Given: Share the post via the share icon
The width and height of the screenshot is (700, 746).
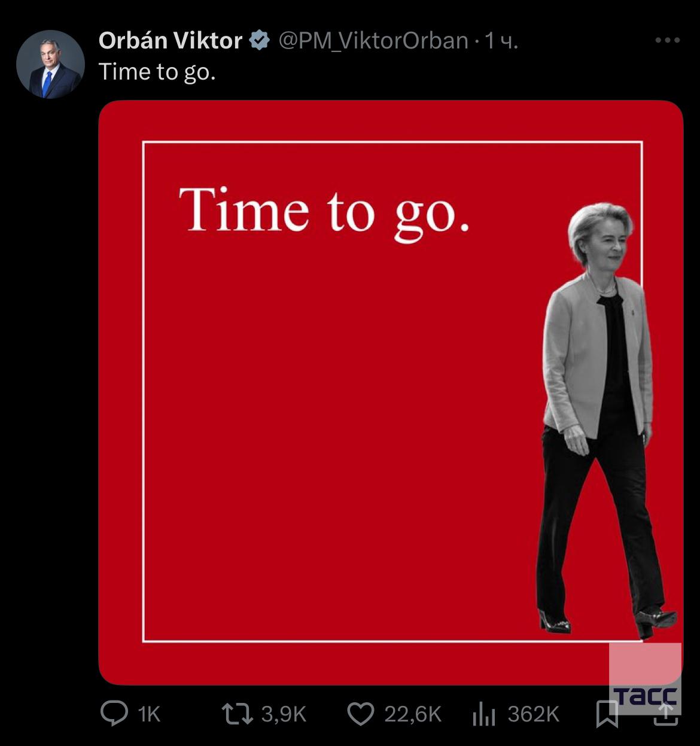Looking at the screenshot, I should click(666, 714).
